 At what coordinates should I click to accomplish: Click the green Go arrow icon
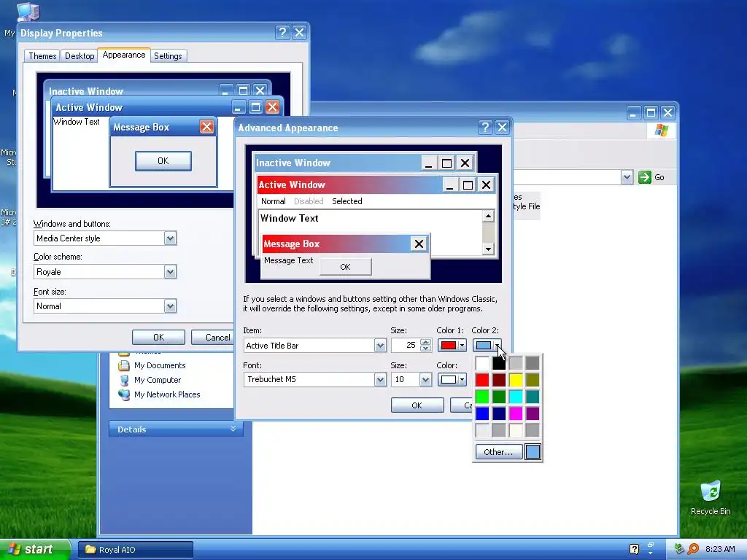[645, 177]
